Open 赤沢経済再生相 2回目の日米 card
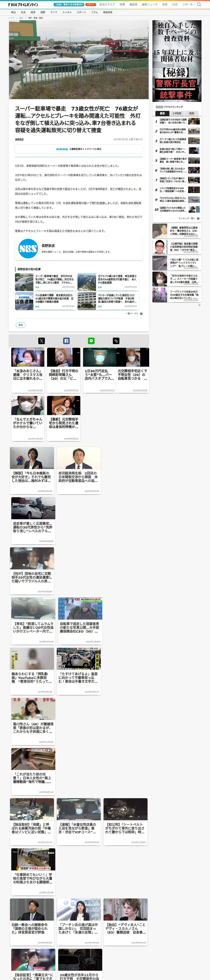 (79, 470)
